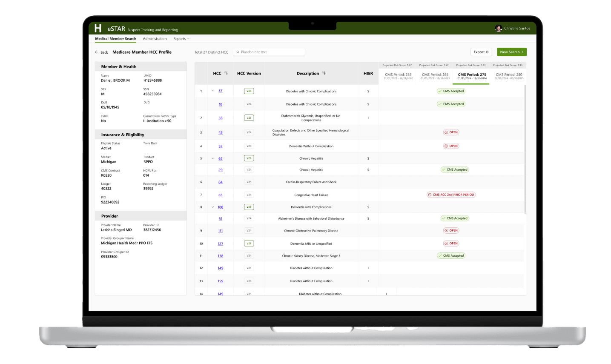Click the table vertical scrollbar
611x364 pixels.
tap(525, 149)
